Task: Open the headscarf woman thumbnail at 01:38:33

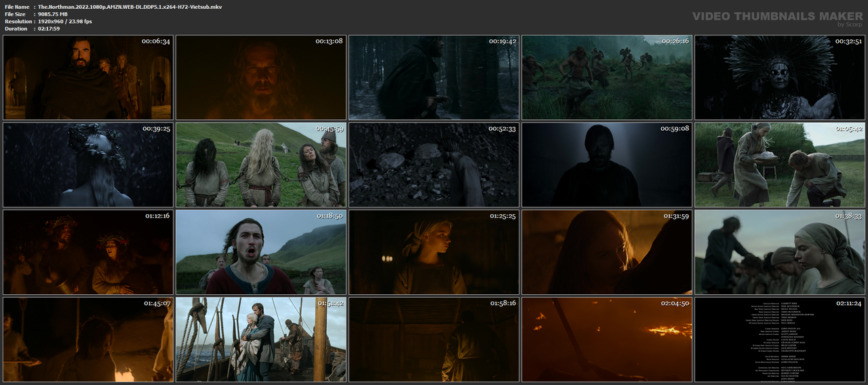Action: 780,252
